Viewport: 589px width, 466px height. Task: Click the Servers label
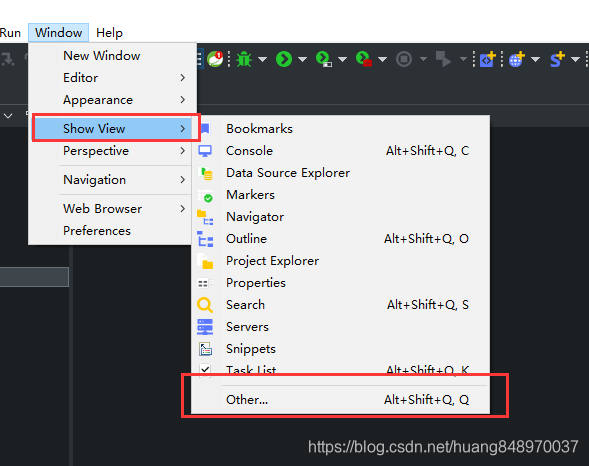[248, 327]
